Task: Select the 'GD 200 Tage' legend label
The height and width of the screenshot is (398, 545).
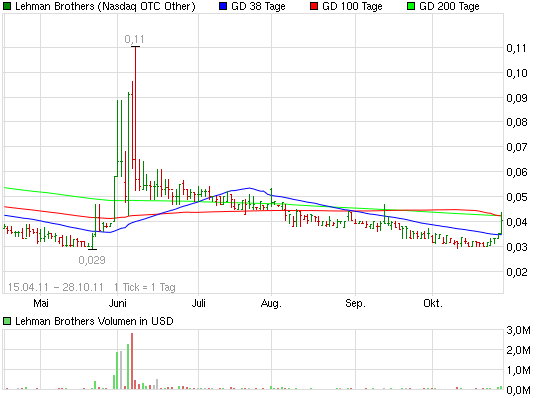Action: tap(449, 6)
